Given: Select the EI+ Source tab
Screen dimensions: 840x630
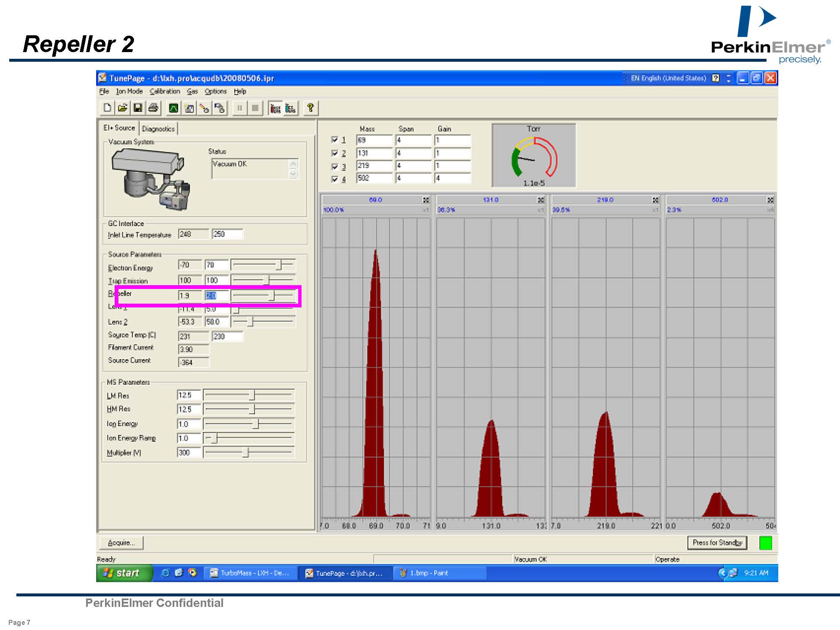Looking at the screenshot, I should tap(119, 128).
